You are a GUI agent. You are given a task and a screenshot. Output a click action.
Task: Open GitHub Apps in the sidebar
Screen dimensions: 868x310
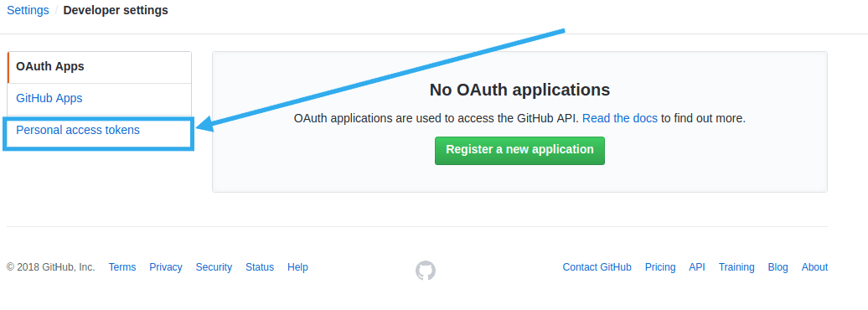click(x=100, y=99)
